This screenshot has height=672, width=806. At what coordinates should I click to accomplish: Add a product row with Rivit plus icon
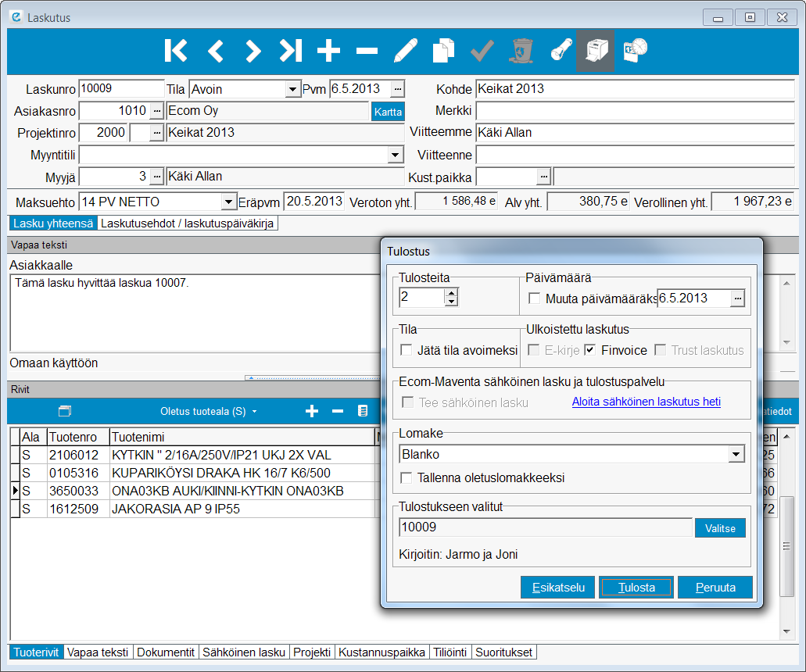click(311, 411)
